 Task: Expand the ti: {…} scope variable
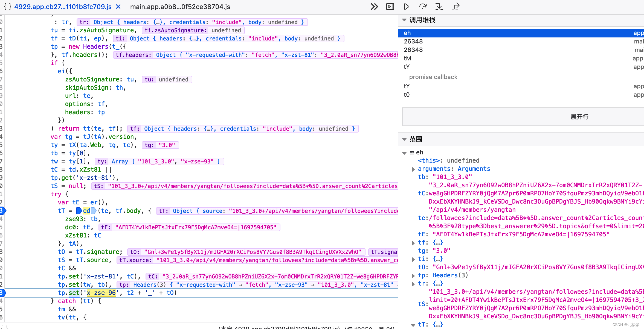point(413,259)
